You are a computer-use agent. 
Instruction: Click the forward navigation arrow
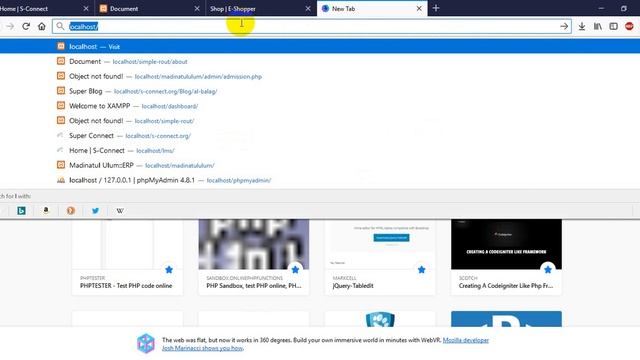[x=10, y=27]
